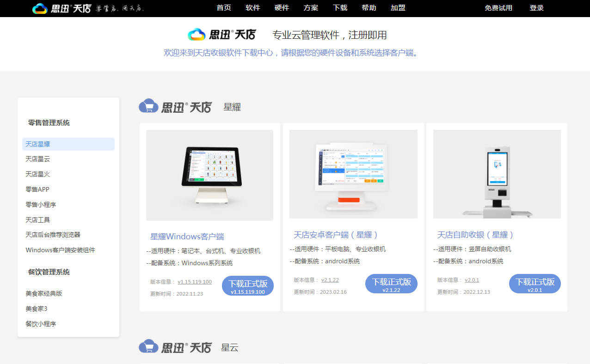Select 方案 in the top navigation
Image resolution: width=590 pixels, height=364 pixels.
pyautogui.click(x=311, y=8)
